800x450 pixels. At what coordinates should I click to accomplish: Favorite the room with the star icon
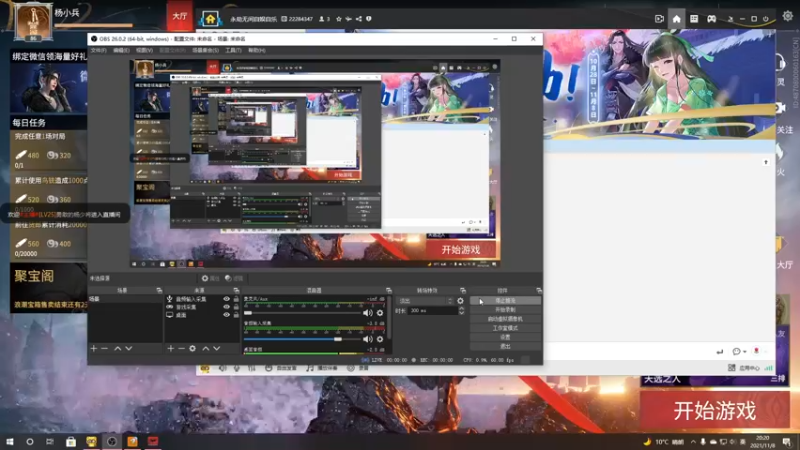click(x=339, y=19)
